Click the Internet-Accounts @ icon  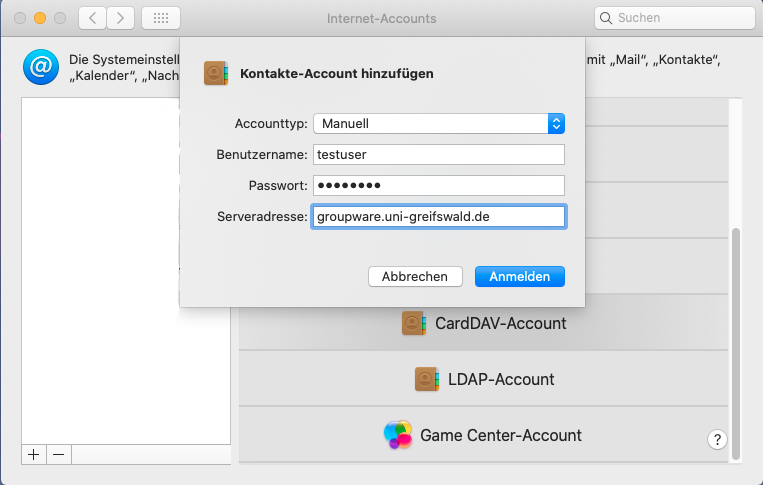point(40,67)
